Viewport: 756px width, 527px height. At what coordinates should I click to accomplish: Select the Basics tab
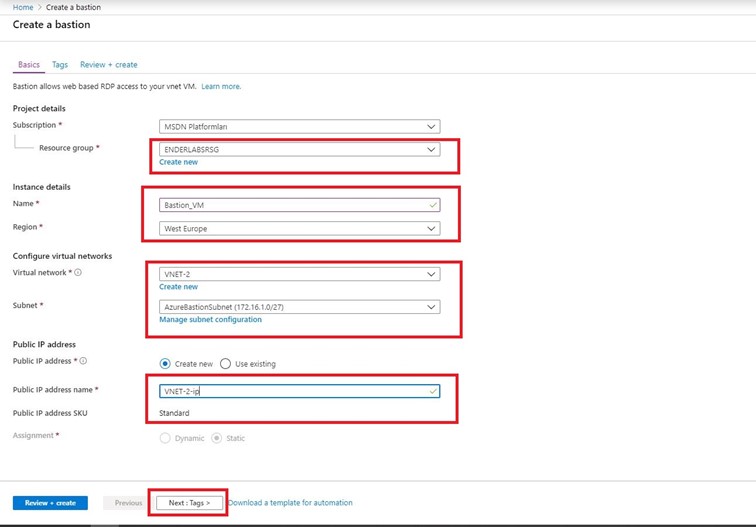point(29,65)
